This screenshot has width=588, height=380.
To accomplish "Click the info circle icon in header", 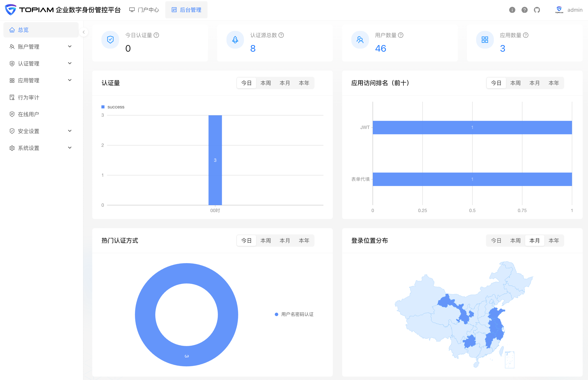I will click(x=512, y=10).
